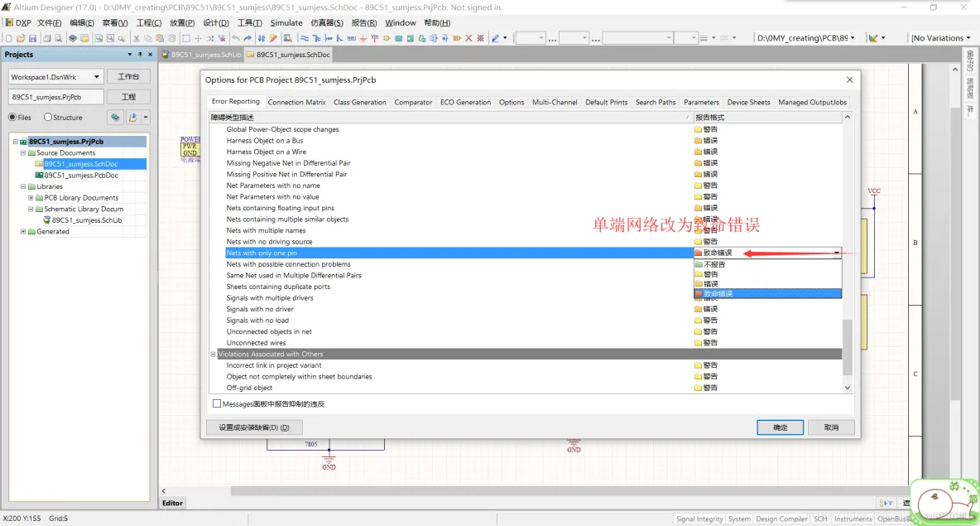The image size is (980, 526).
Task: Click the open document folder icon
Action: (x=21, y=38)
